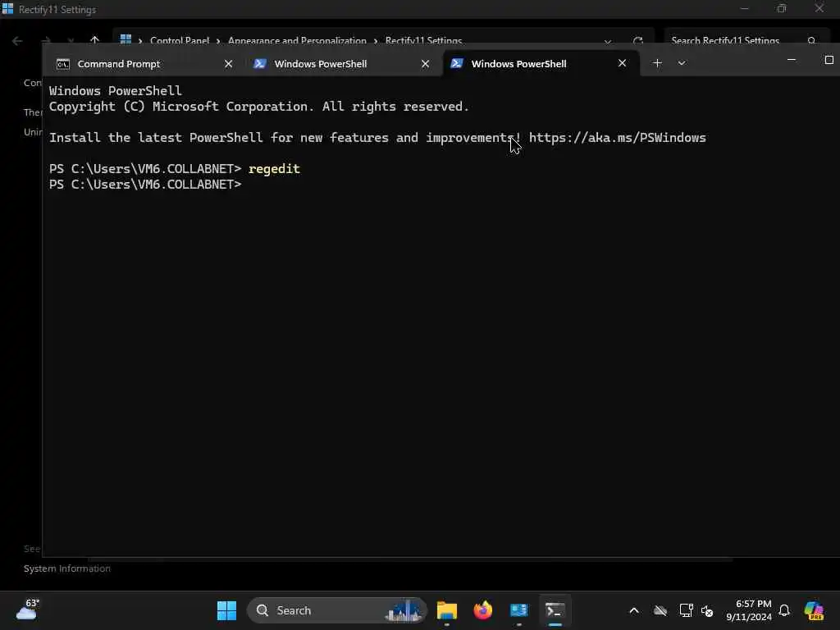Open the Windows Start menu
The width and height of the screenshot is (840, 630).
tap(226, 610)
